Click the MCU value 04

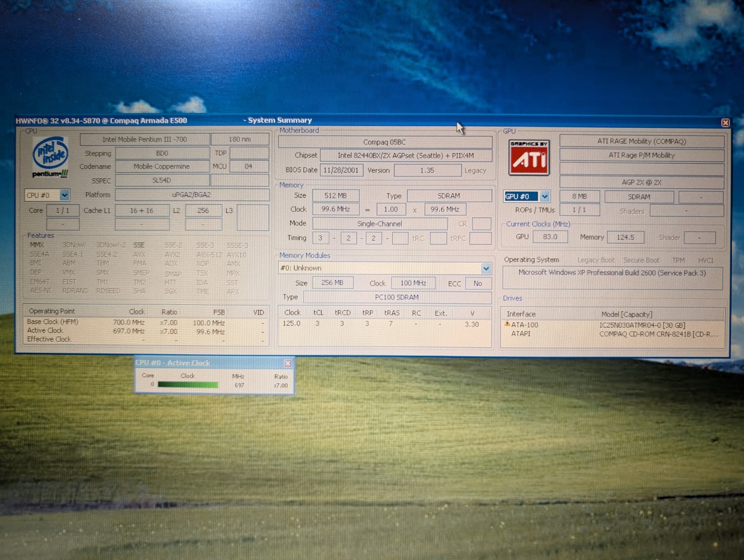[249, 166]
